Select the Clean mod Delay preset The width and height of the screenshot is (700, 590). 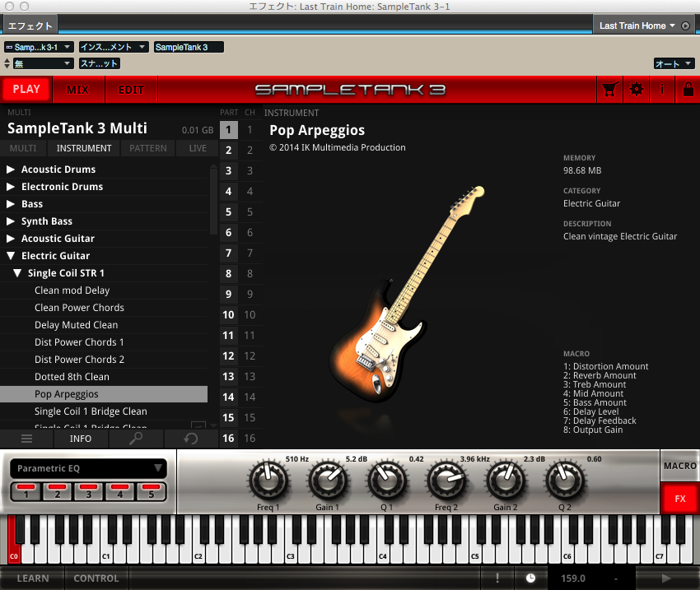[104, 290]
